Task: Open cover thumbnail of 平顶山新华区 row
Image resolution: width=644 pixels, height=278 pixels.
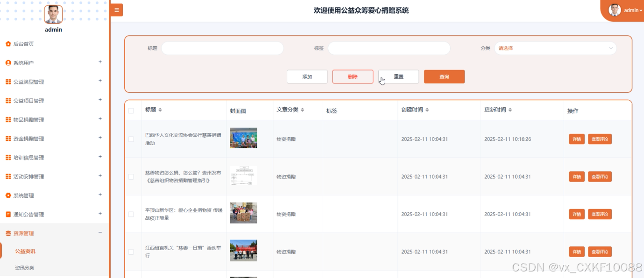Action: tap(243, 213)
